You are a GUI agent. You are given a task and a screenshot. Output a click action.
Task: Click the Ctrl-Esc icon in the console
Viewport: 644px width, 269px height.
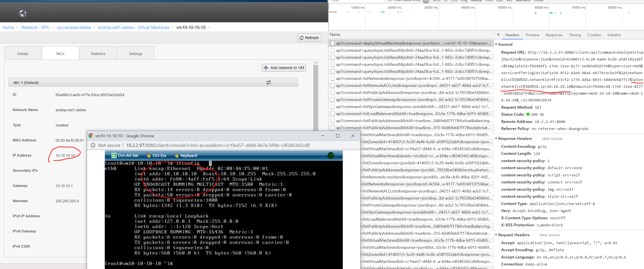(x=148, y=155)
